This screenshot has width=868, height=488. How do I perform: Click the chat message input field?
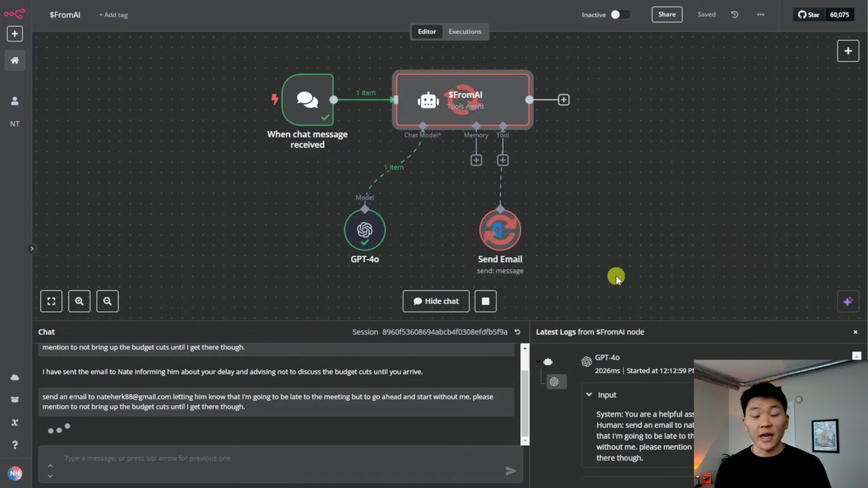[281, 458]
